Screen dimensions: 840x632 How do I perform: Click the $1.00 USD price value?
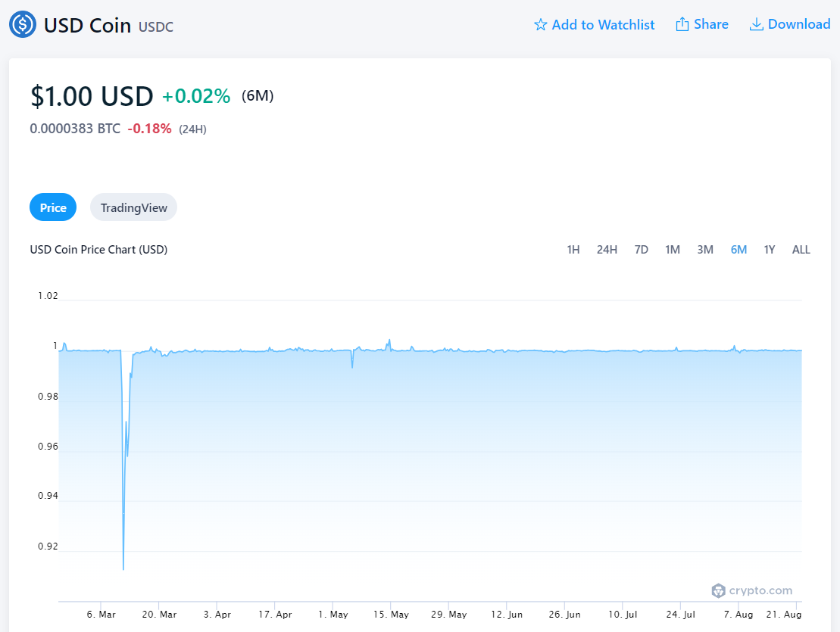tap(92, 96)
